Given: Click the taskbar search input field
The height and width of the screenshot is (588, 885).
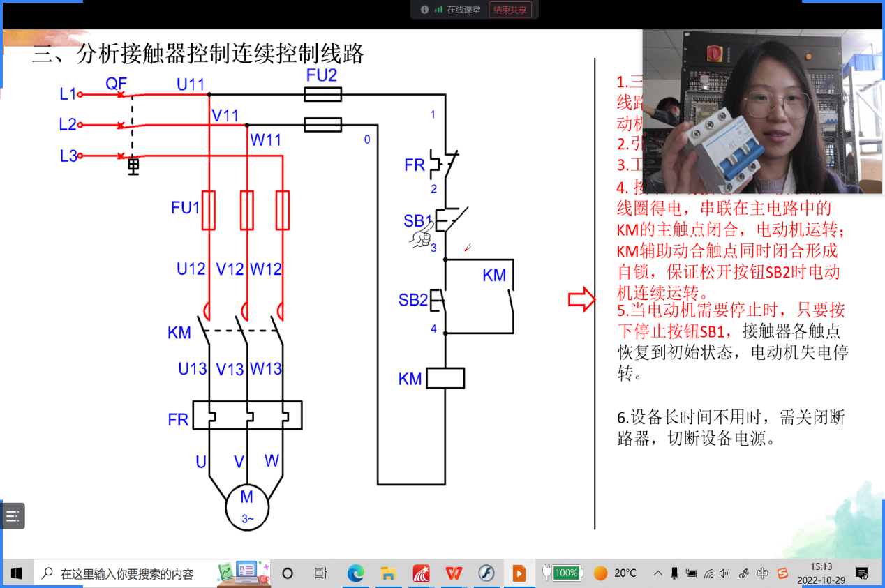Looking at the screenshot, I should coord(126,573).
